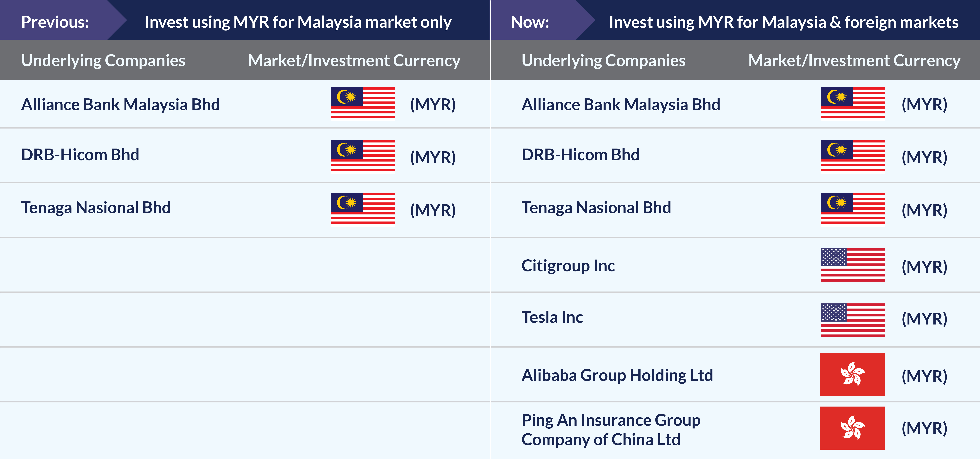Click the Malaysia flag beside Alliance Bank under Now
Image resolution: width=980 pixels, height=459 pixels.
tap(853, 103)
